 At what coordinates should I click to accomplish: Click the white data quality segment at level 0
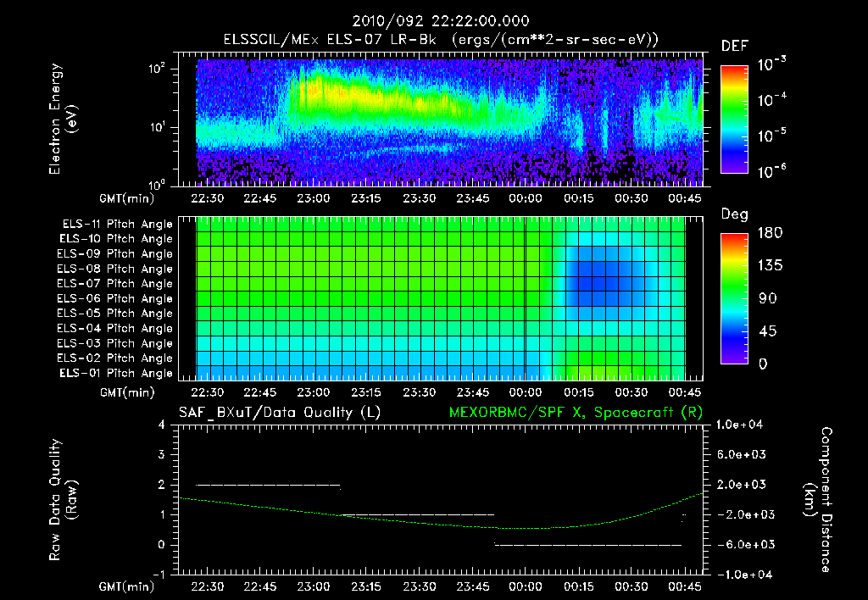point(588,545)
